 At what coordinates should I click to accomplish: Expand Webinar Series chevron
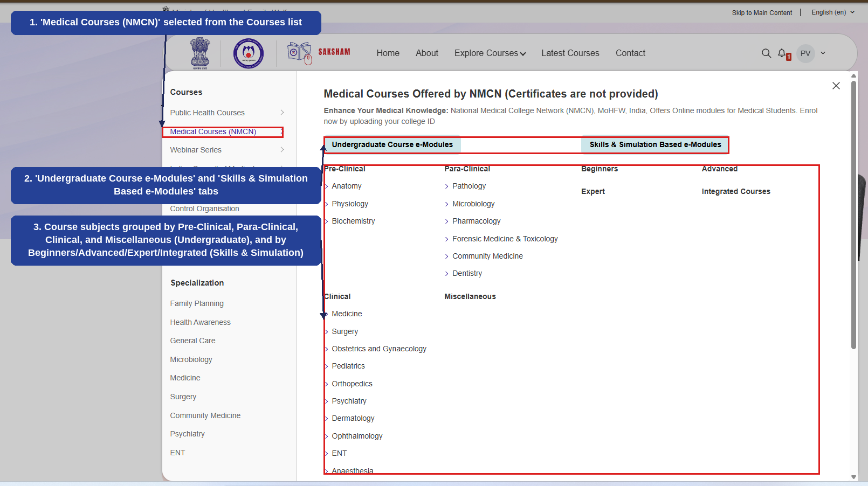[282, 150]
